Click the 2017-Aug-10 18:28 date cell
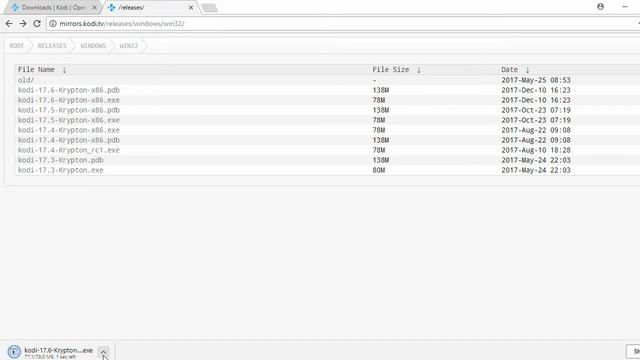The image size is (640, 360). coord(536,150)
